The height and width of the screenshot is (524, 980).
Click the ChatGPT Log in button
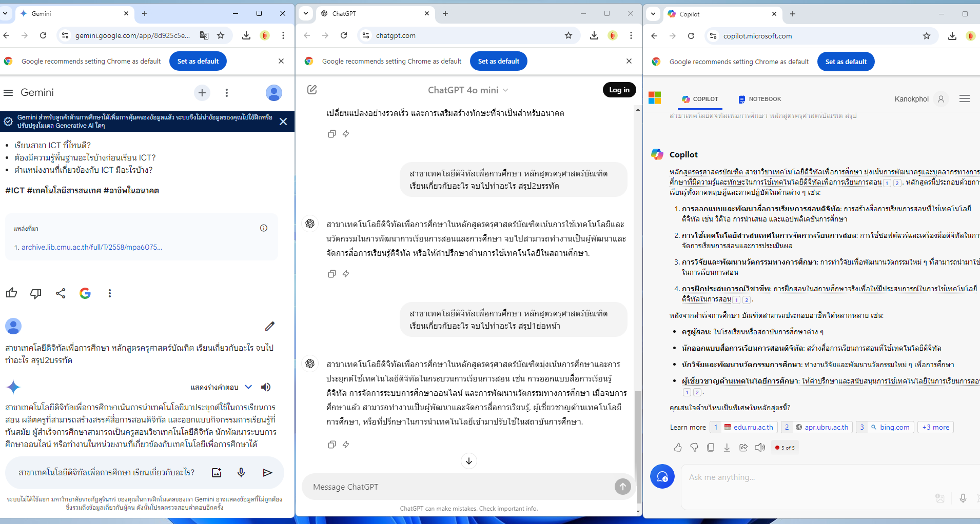click(619, 90)
